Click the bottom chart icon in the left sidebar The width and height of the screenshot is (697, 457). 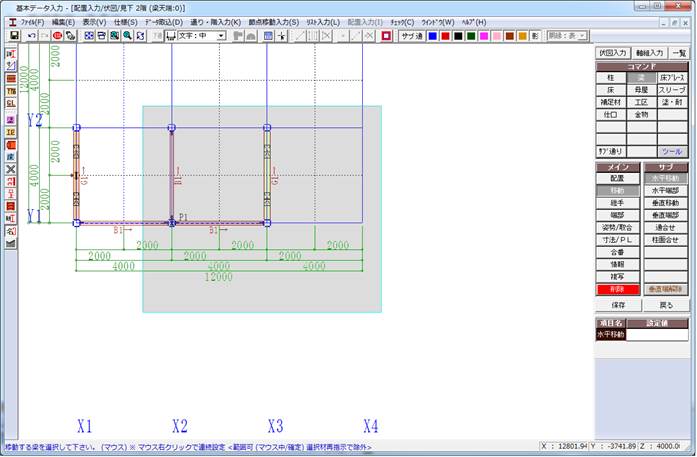[11, 243]
